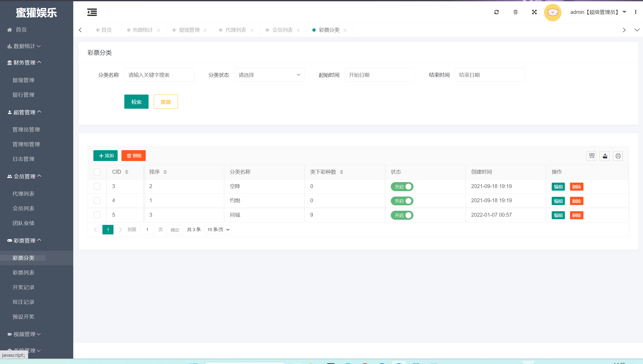
Task: Sort the 类下彩种数 column
Action: [x=341, y=172]
